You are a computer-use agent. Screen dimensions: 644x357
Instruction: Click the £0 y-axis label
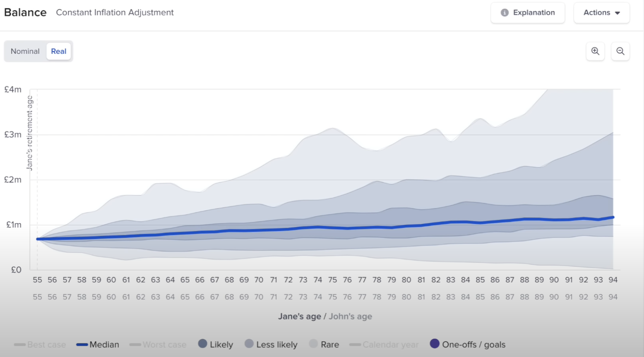16,270
